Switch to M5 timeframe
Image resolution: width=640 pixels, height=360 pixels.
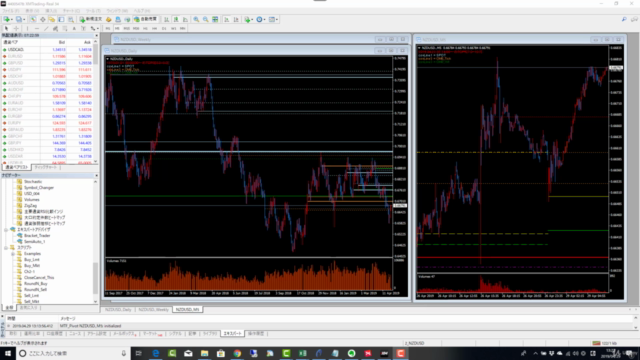click(117, 29)
